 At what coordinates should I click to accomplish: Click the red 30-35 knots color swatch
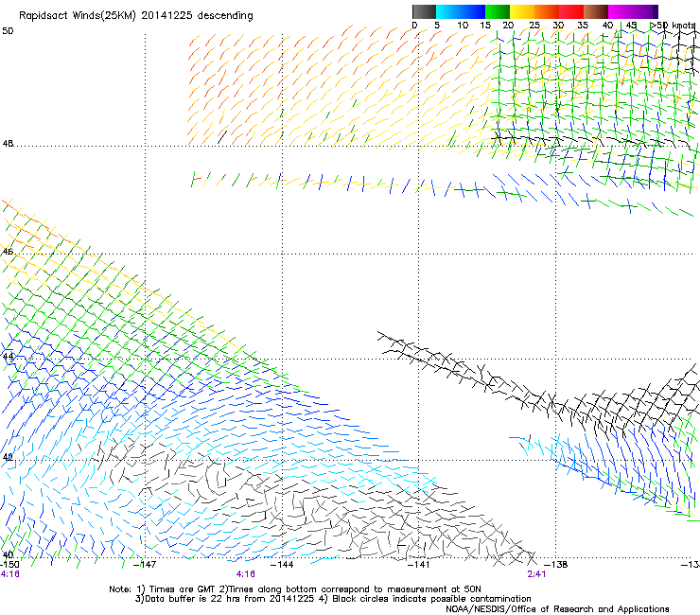point(571,11)
